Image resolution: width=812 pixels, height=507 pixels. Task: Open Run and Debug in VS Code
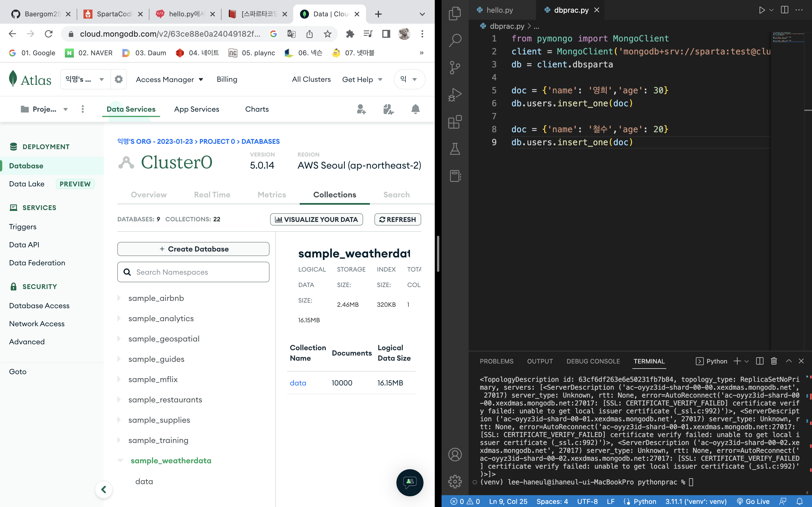(x=454, y=94)
